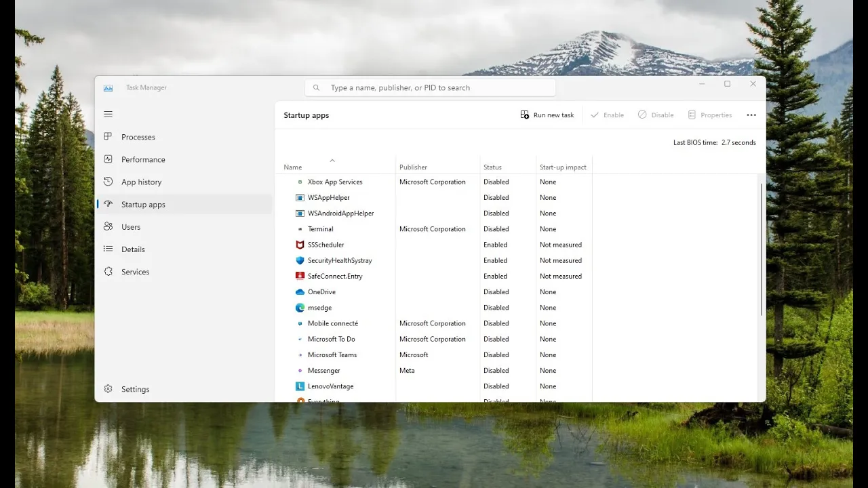The height and width of the screenshot is (488, 868).
Task: Click the Disabled status of WSAppHelper
Action: point(496,197)
